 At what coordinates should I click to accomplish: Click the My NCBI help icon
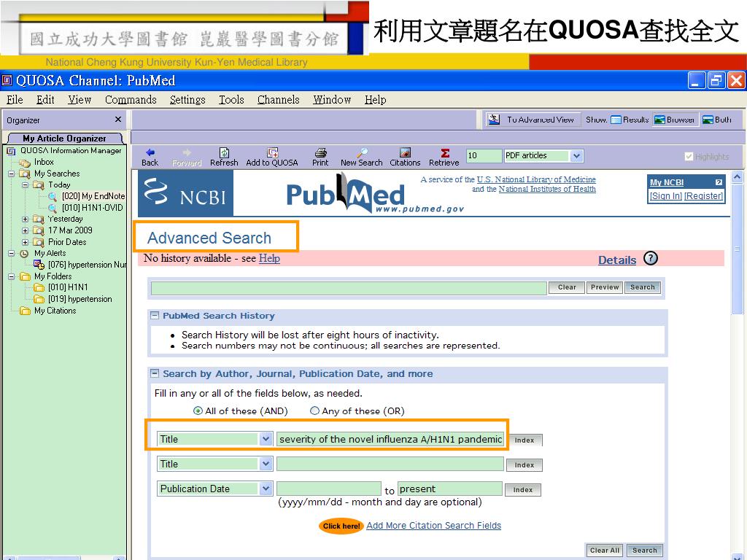[x=719, y=182]
